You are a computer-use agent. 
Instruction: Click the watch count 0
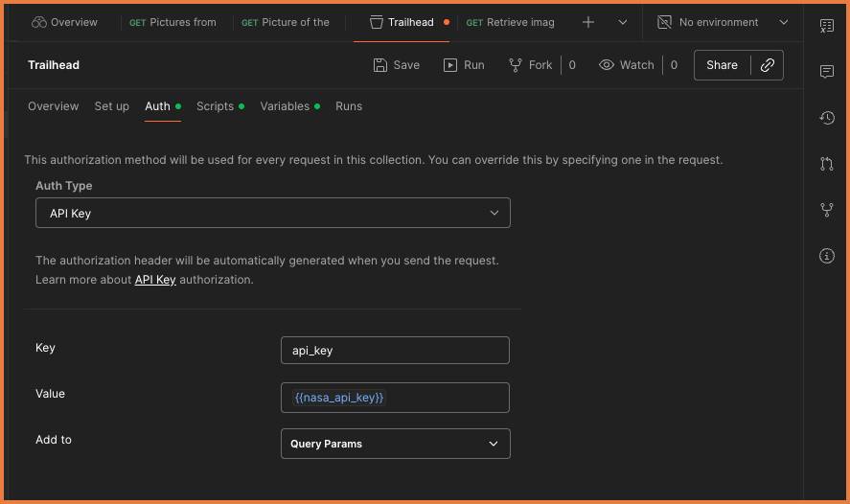pyautogui.click(x=674, y=65)
